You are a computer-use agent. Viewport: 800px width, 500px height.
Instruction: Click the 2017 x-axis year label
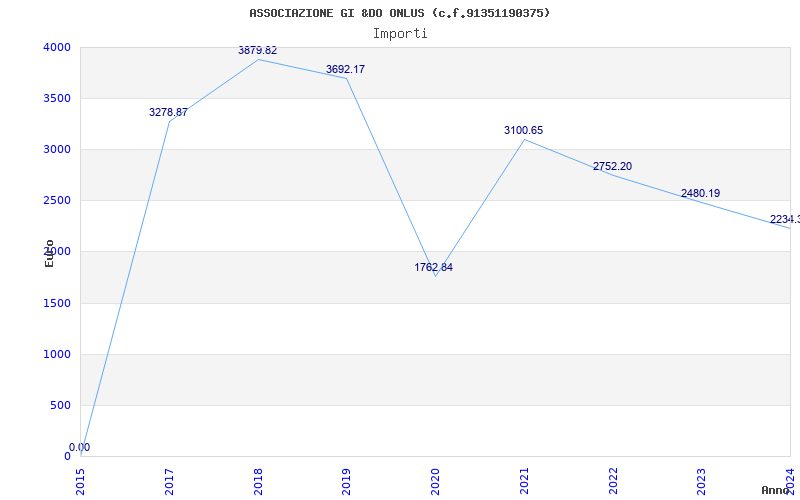click(x=169, y=481)
